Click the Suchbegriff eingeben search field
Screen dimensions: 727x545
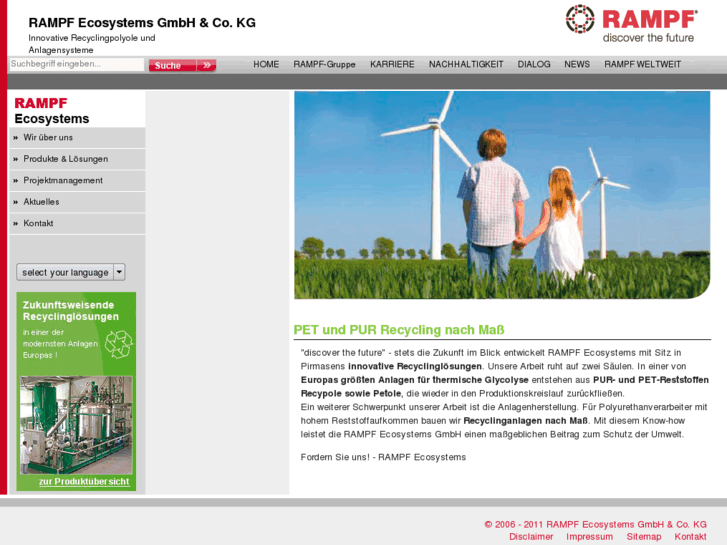[77, 64]
